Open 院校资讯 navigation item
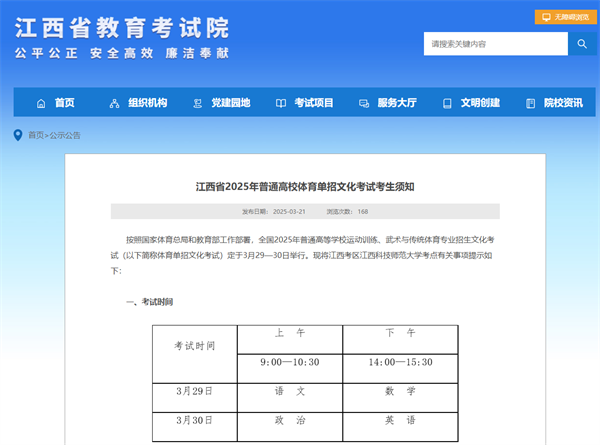600x445 pixels. coord(564,103)
